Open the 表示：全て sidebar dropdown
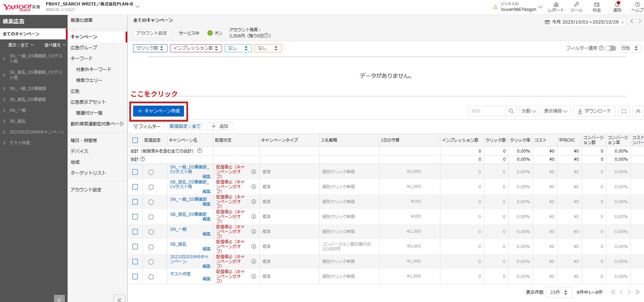The height and width of the screenshot is (302, 644). 21,45
